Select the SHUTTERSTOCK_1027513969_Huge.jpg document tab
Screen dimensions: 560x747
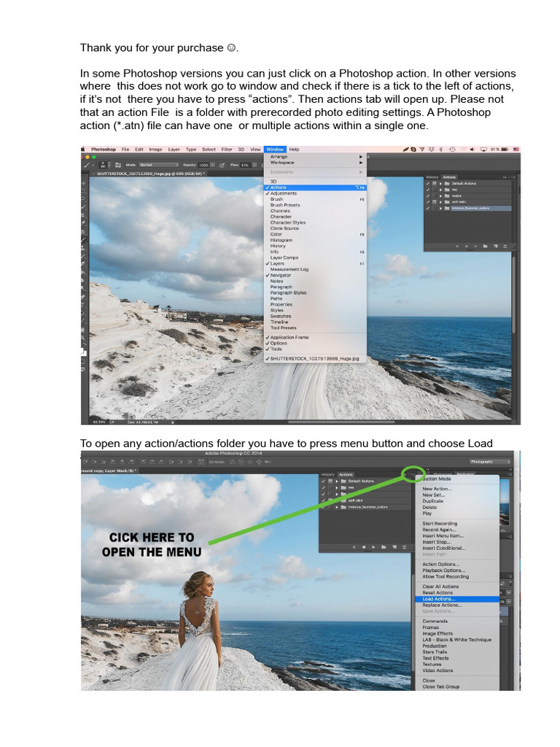(x=150, y=174)
